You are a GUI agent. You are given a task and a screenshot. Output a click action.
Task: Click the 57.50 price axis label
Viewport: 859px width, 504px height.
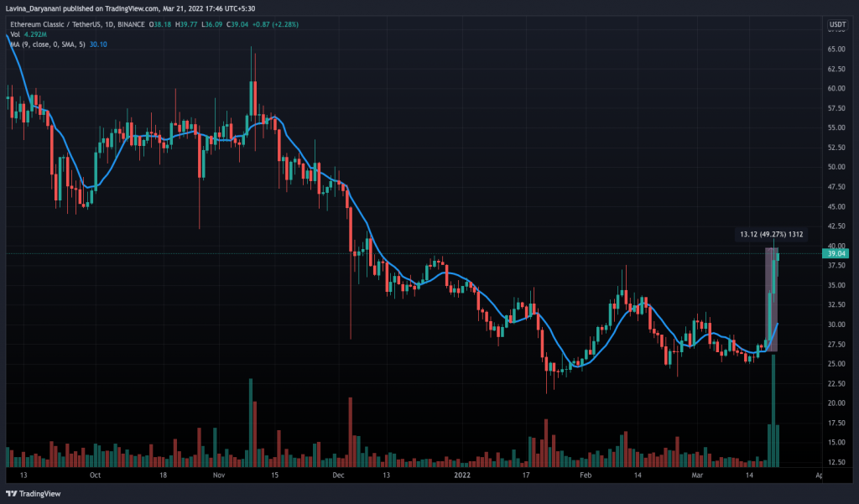pos(836,108)
